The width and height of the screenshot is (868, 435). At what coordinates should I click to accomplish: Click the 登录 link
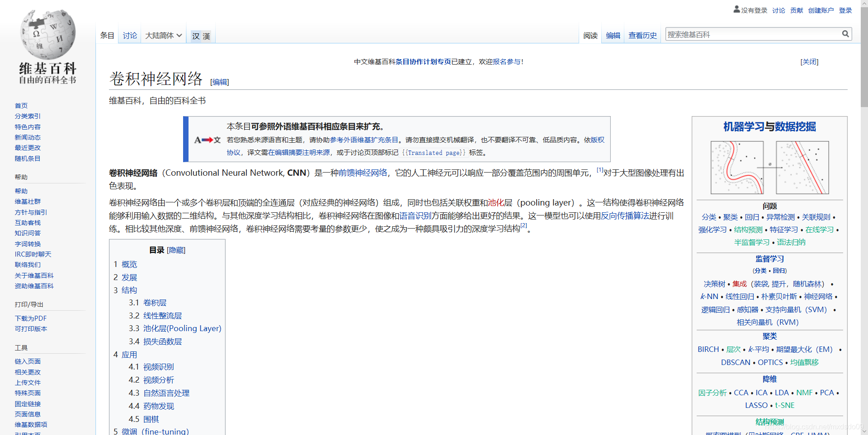coord(845,10)
